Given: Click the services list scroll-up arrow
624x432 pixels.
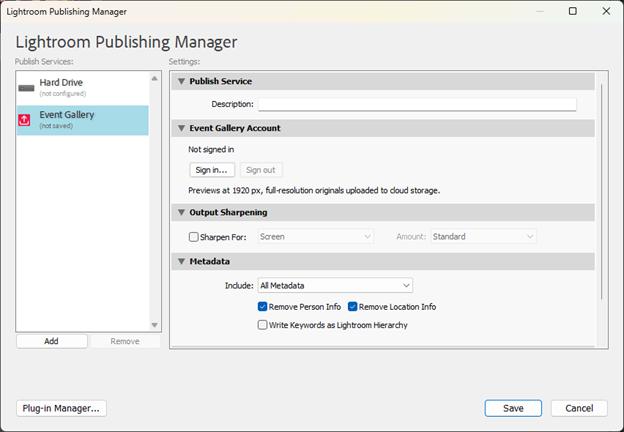Looking at the screenshot, I should click(155, 78).
